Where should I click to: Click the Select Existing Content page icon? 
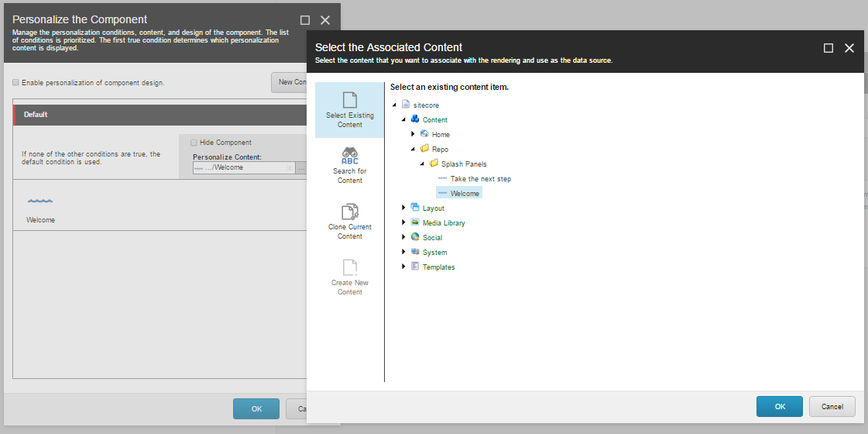click(x=349, y=100)
